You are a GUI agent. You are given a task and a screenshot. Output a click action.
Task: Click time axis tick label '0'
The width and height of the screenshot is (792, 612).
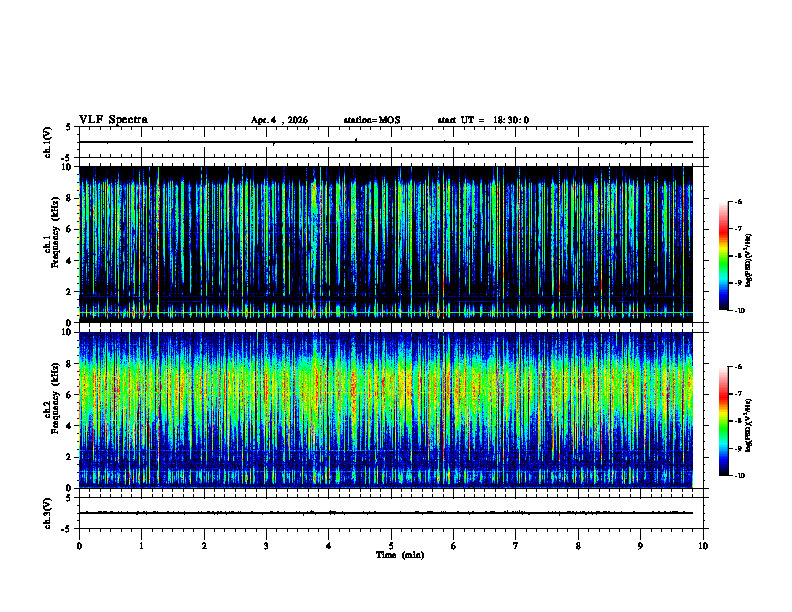point(79,546)
